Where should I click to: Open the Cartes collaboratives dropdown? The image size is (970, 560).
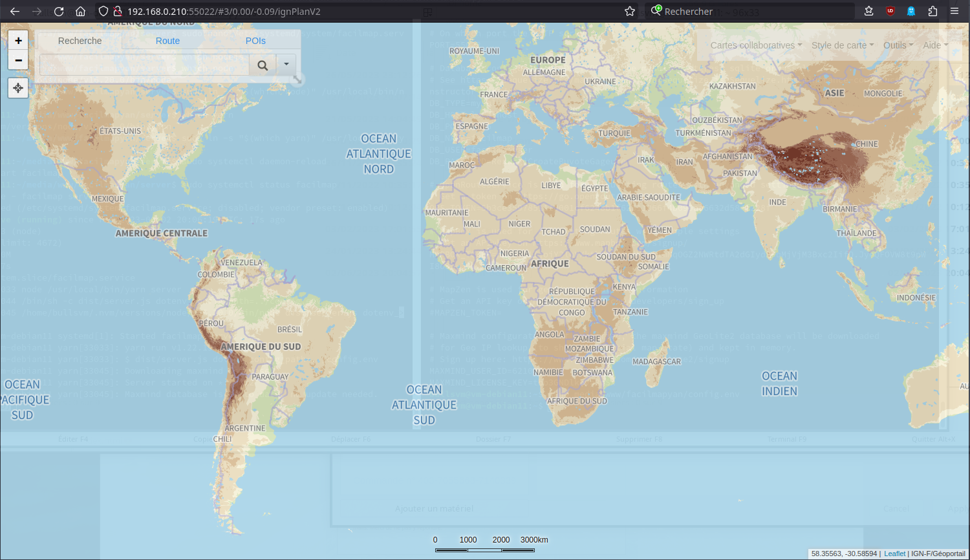pos(755,45)
